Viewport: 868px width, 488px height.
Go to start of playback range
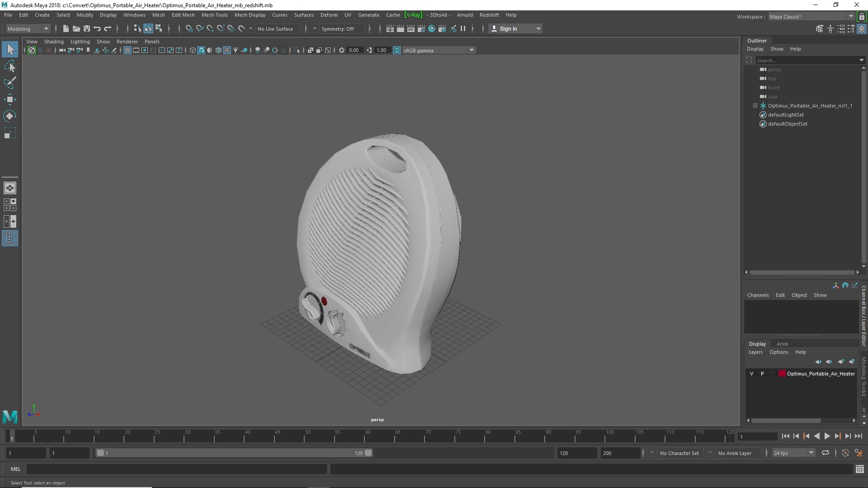785,436
